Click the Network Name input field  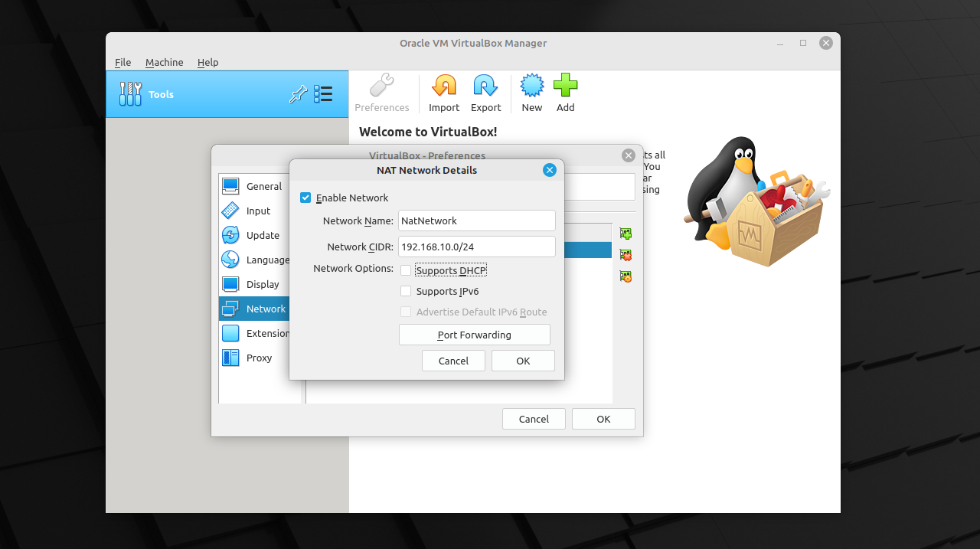click(477, 221)
